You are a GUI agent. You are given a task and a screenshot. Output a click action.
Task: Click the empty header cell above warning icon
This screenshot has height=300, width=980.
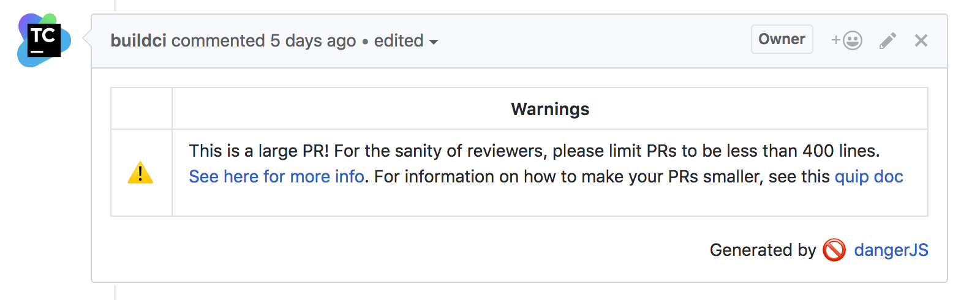(141, 108)
